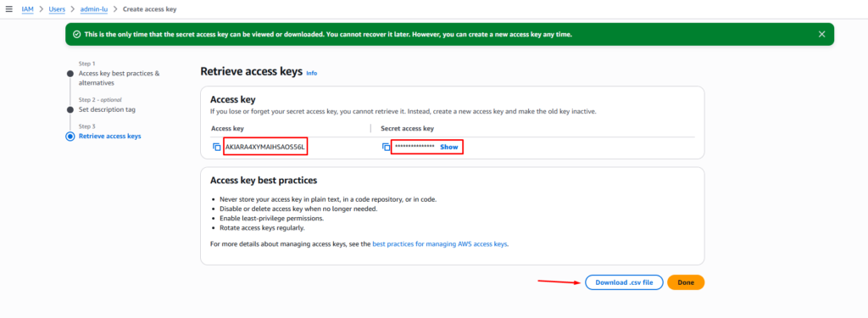868x318 pixels.
Task: Open Users breadcrumb link
Action: point(56,9)
